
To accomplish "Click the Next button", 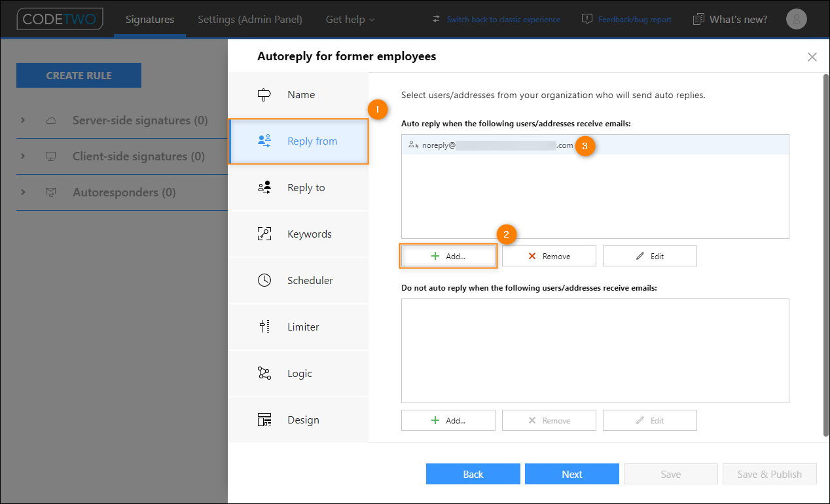I will coord(572,474).
